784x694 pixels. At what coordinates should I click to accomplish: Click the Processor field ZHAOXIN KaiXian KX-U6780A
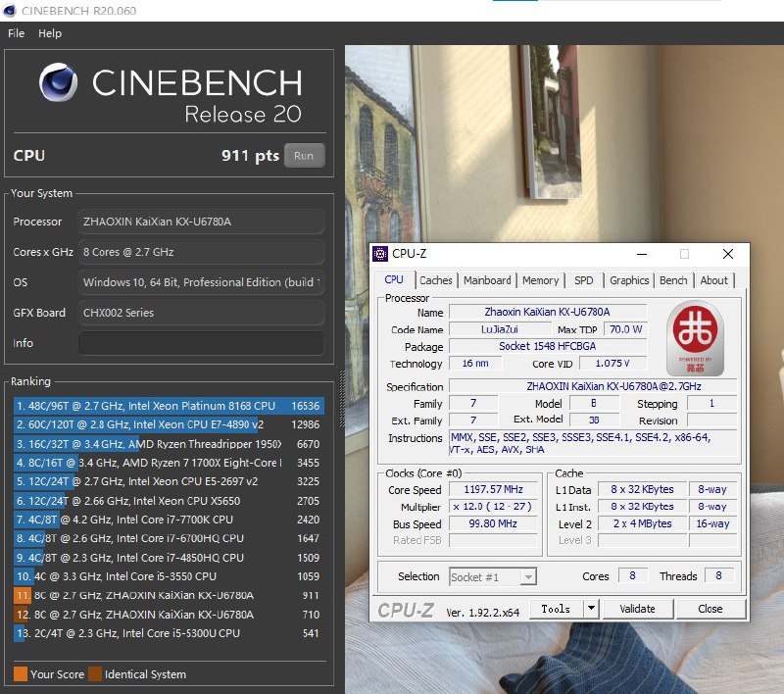click(x=201, y=222)
